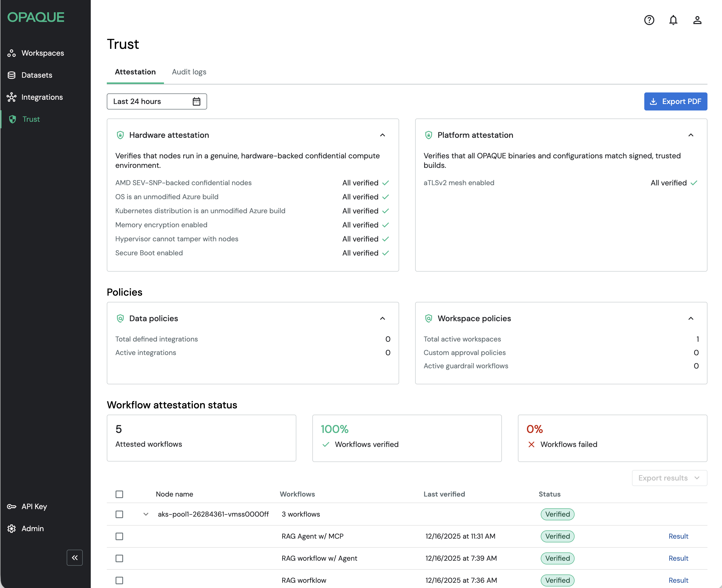Screen dimensions: 722x588
Task: Collapse the aks-pool1 node row chevron
Action: pos(146,514)
